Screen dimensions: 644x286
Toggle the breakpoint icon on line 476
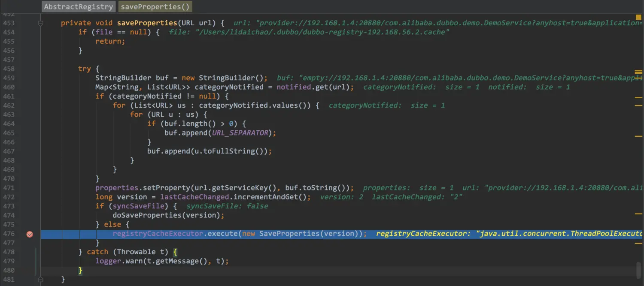tap(30, 234)
